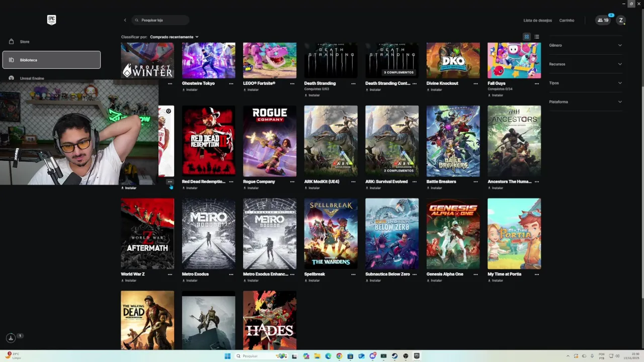Install My Time at Portia
The height and width of the screenshot is (362, 644).
(x=495, y=281)
